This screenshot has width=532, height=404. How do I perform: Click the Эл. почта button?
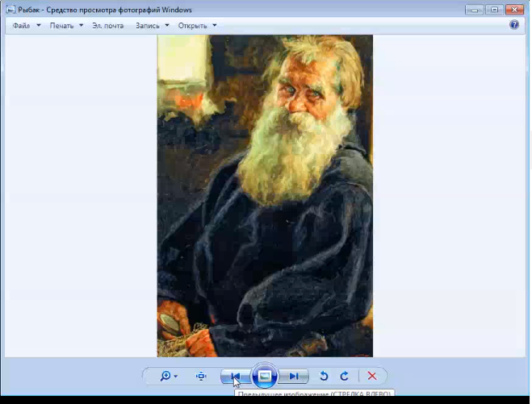108,26
